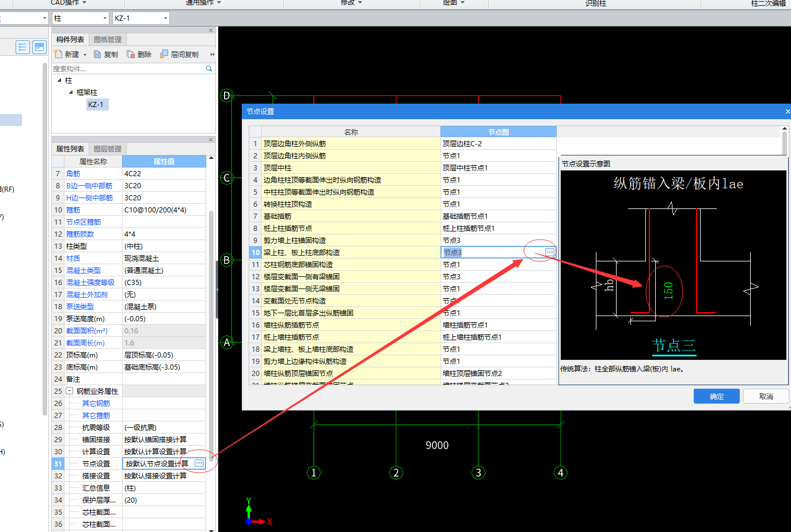Open the KZ-1 component dropdown
The width and height of the screenshot is (791, 532).
tap(165, 18)
